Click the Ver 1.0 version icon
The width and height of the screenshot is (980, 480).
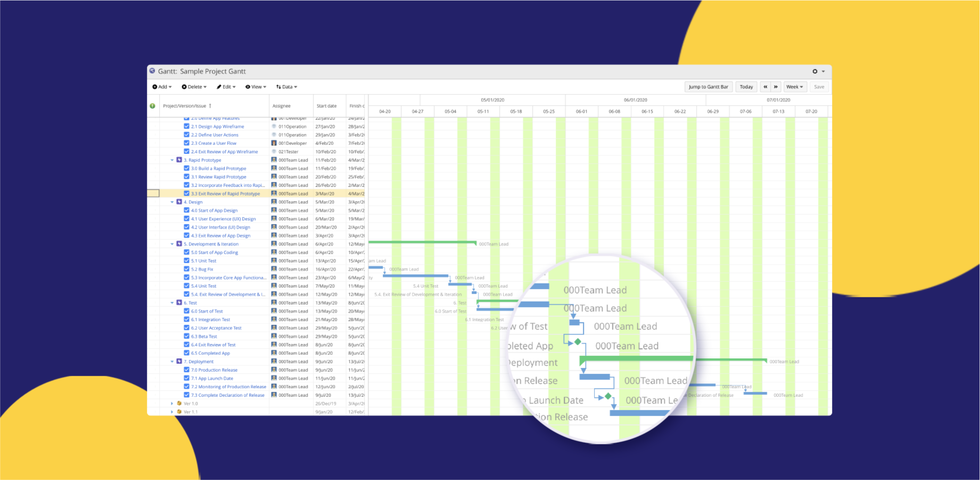click(x=179, y=404)
